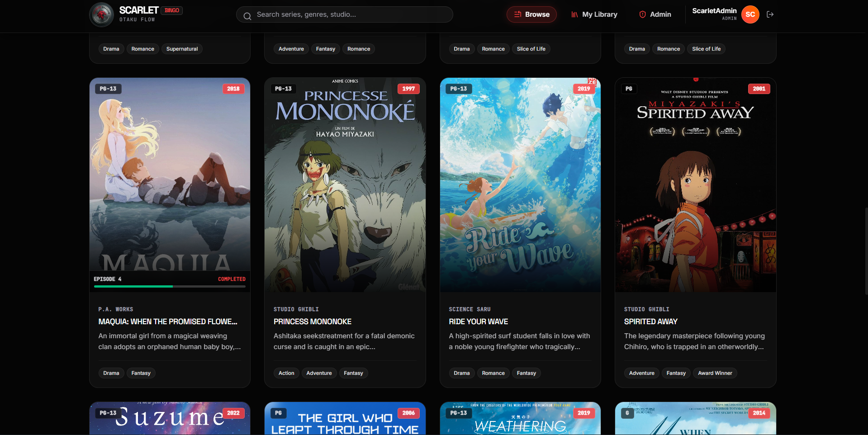Click the MAQUIA: WHEN THE PROMISED FLOWE... title
This screenshot has height=435, width=868.
168,322
